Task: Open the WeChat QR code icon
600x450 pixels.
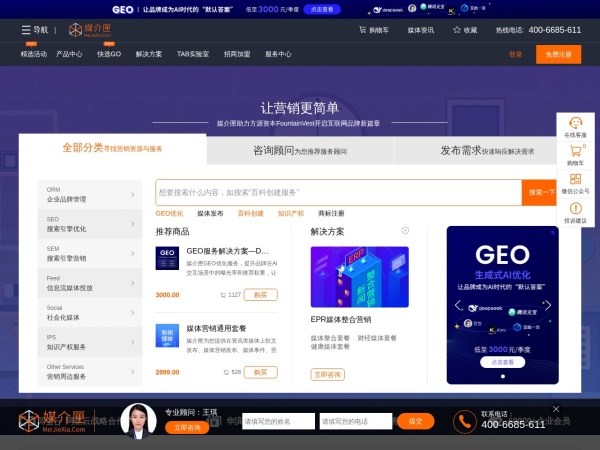Action: [x=575, y=179]
